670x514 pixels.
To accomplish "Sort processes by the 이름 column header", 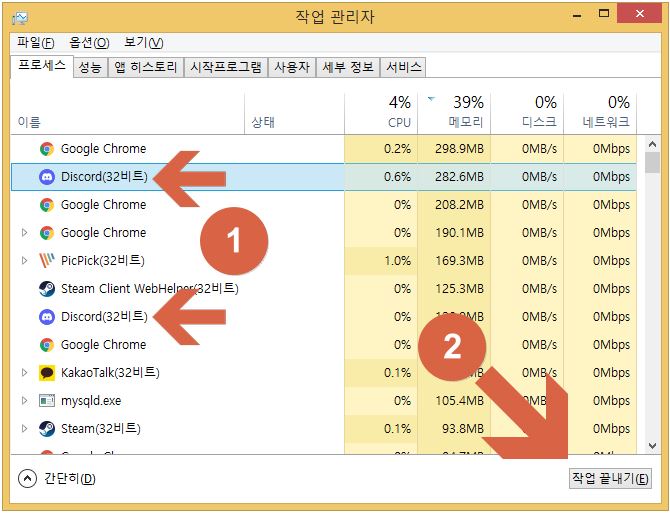I will tap(127, 114).
